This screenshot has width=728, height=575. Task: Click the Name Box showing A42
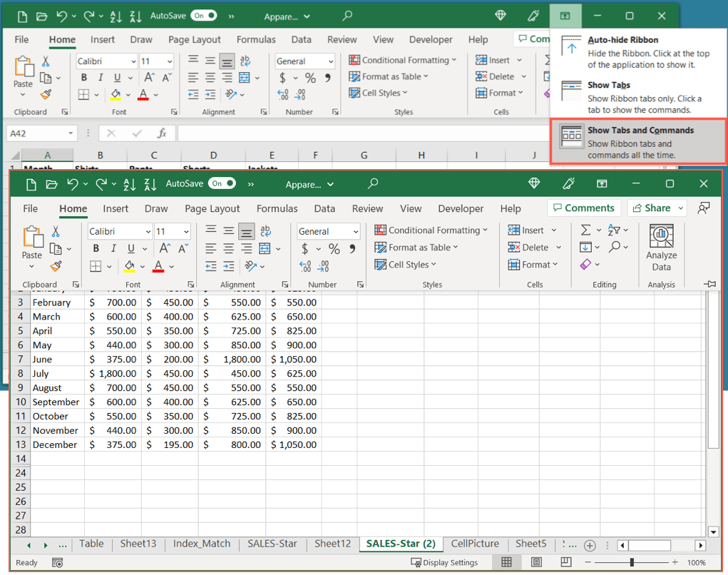[x=36, y=133]
